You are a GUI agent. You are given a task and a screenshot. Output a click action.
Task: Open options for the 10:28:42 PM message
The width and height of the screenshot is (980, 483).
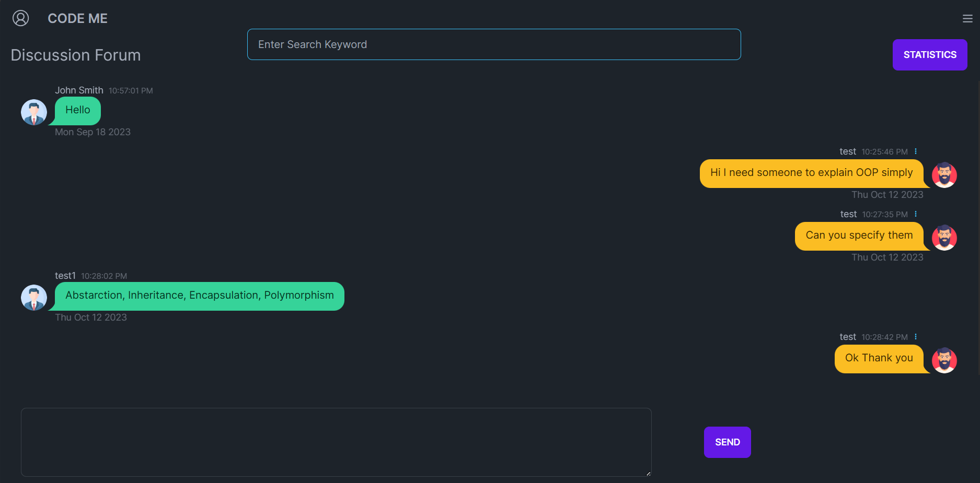tap(916, 337)
